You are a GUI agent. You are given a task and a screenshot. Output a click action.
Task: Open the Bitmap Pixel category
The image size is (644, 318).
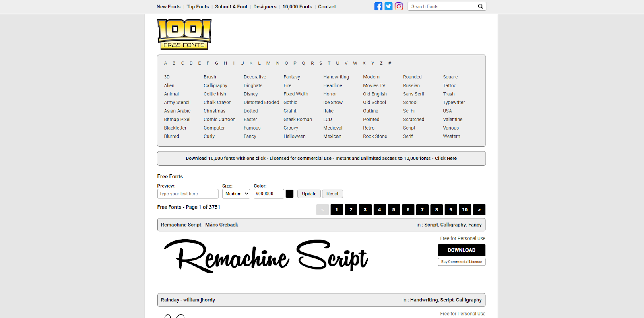[177, 119]
